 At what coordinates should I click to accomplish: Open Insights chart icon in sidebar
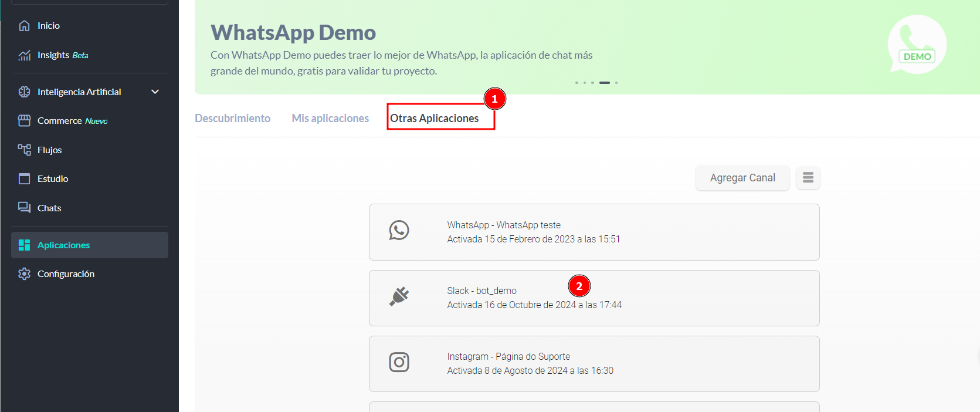click(24, 55)
